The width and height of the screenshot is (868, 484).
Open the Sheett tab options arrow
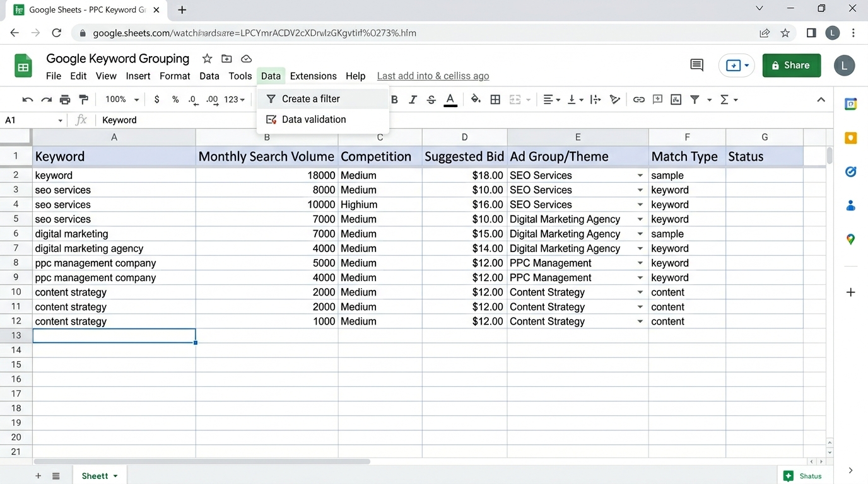(x=115, y=476)
